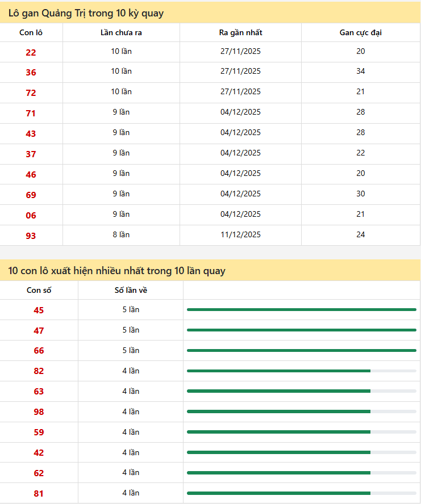Image resolution: width=421 pixels, height=504 pixels.
Task: Click con số 45 in most-frequent table
Action: (x=39, y=310)
